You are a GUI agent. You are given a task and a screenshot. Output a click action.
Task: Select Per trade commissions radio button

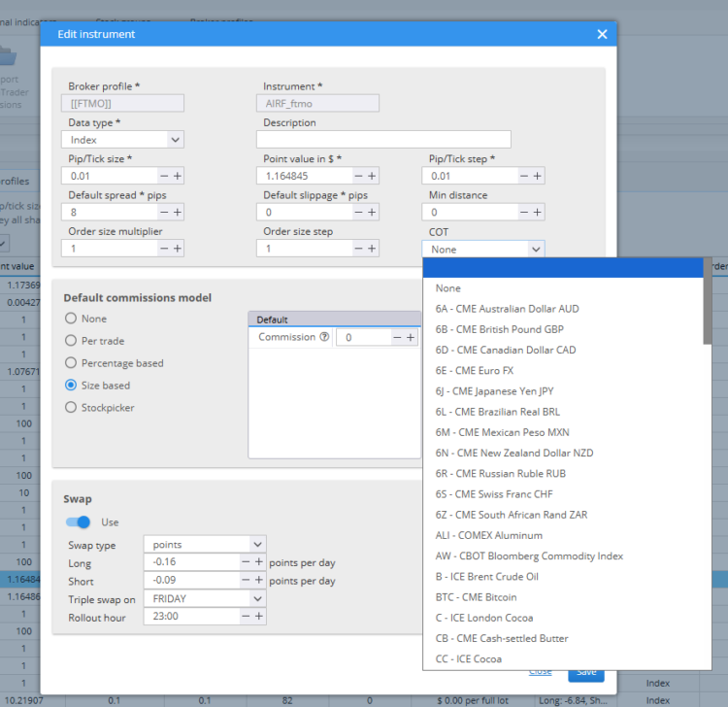pos(71,341)
